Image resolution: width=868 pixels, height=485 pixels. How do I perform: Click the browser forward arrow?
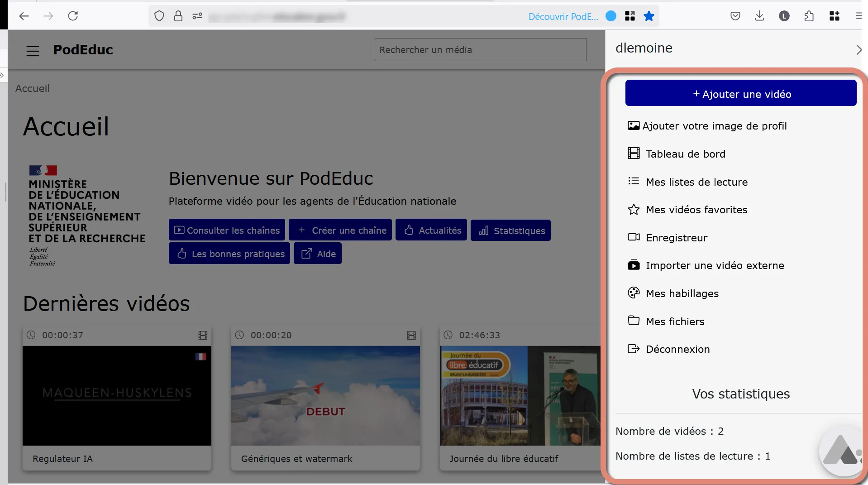[x=48, y=16]
